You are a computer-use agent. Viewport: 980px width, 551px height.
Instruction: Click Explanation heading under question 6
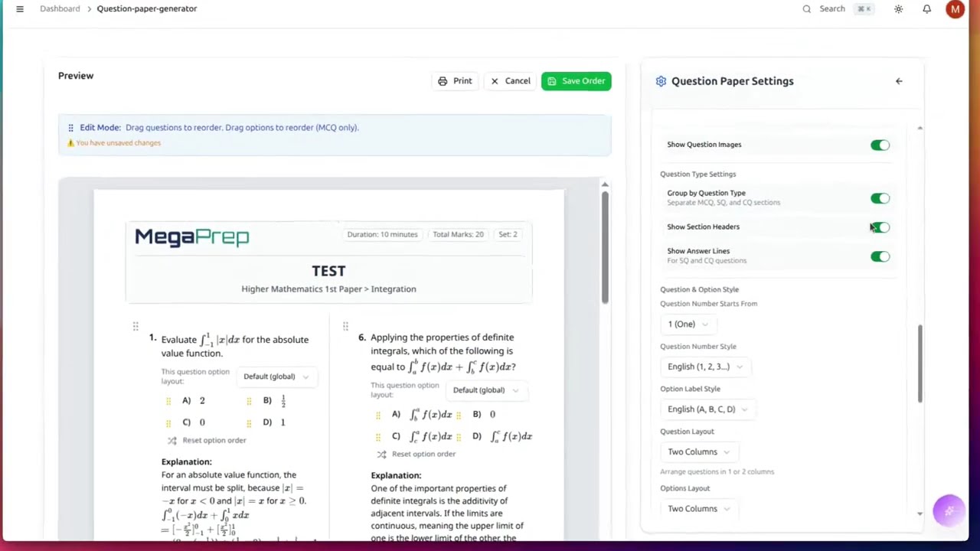396,476
